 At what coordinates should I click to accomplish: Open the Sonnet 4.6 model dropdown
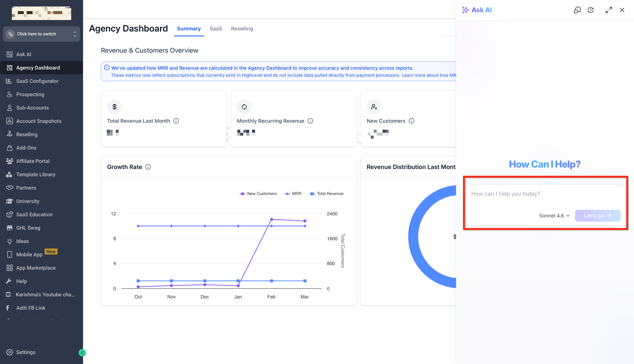554,216
